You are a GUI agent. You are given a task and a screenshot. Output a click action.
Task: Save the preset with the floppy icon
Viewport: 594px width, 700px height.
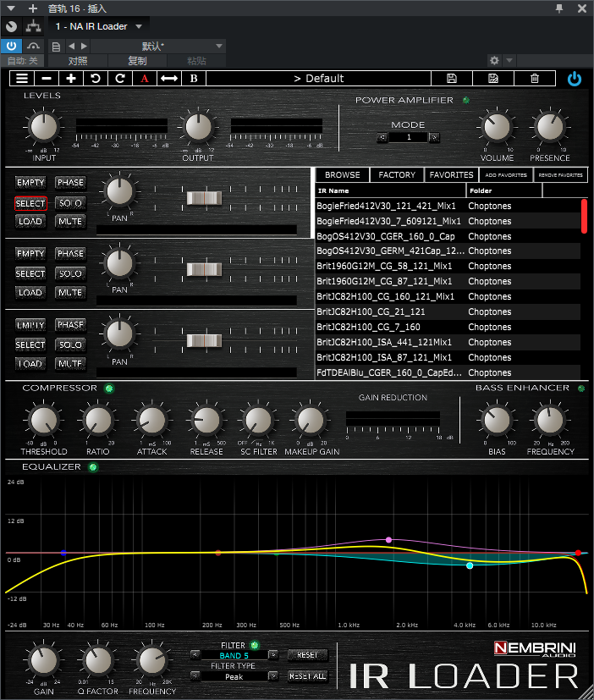[x=452, y=79]
